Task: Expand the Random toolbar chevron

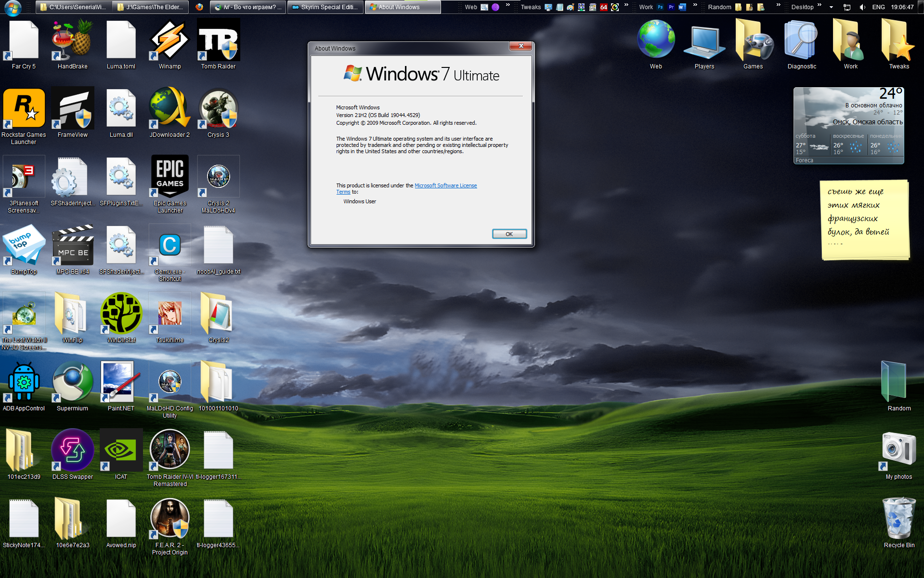Action: click(778, 5)
